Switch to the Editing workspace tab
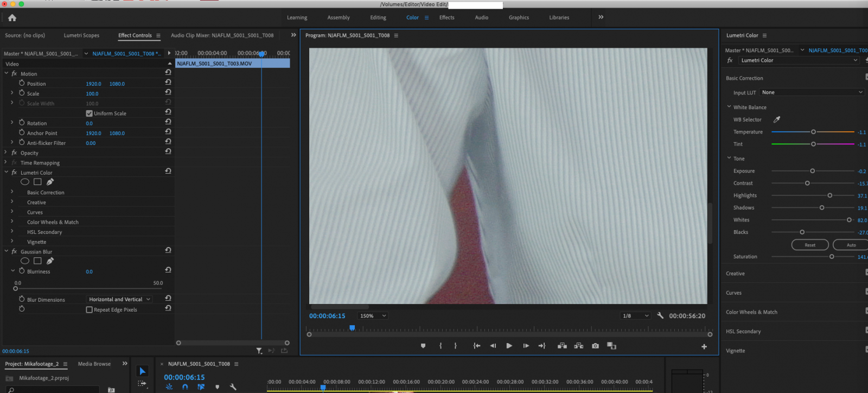Viewport: 868px width, 393px height. pos(378,17)
